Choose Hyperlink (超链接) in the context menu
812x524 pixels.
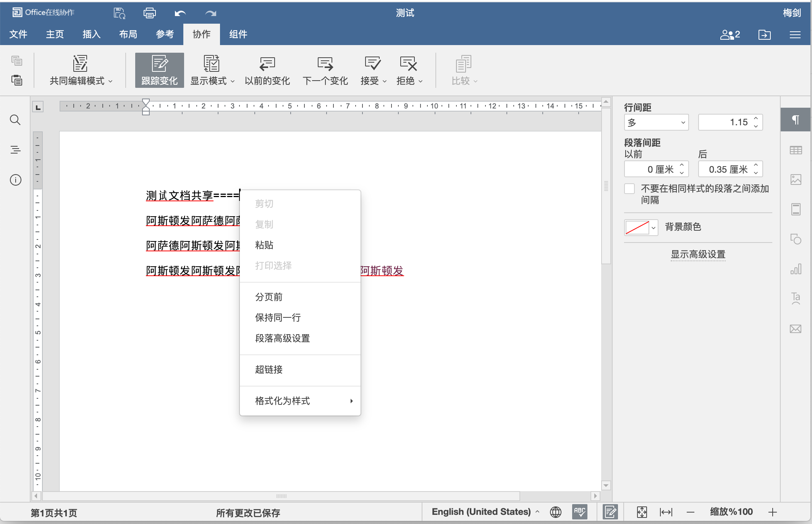point(269,369)
